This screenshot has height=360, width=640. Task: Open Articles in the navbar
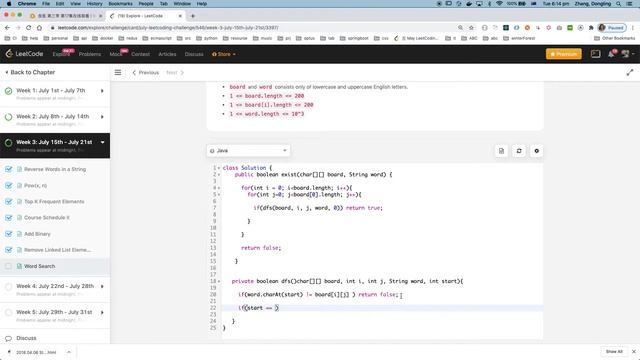pyautogui.click(x=167, y=54)
